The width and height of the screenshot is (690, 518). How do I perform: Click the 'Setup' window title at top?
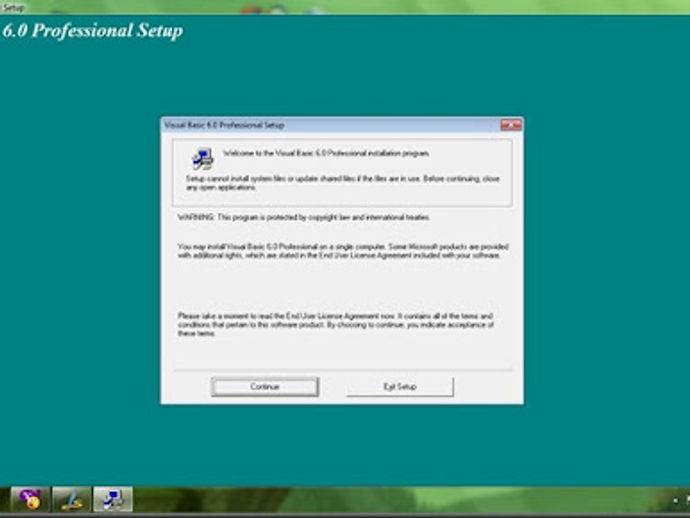tap(13, 7)
